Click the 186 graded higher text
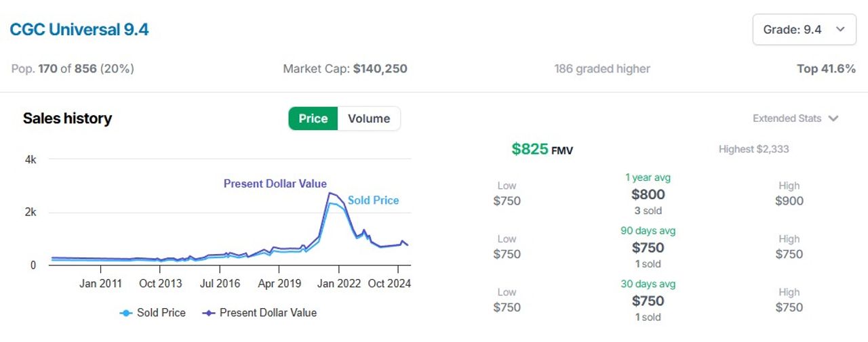Screen dimensions: 868x342 click(x=602, y=68)
